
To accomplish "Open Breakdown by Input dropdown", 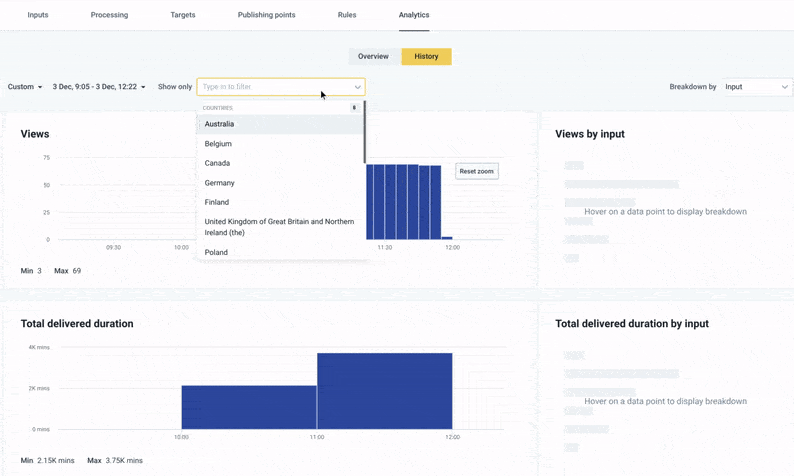I will click(757, 87).
